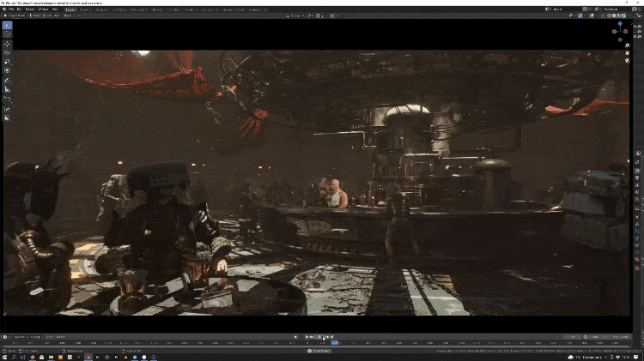Click the Blender icon in the taskbar
The image size is (644, 361).
(x=88, y=358)
